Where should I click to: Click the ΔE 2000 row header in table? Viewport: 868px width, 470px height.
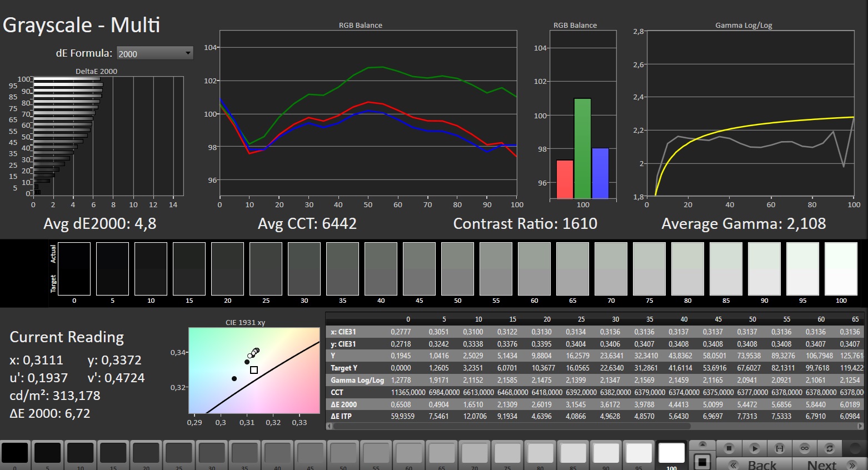[344, 404]
